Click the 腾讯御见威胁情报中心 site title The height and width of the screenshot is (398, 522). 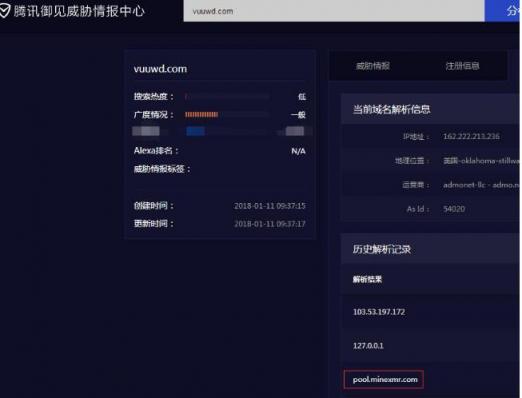tap(79, 11)
